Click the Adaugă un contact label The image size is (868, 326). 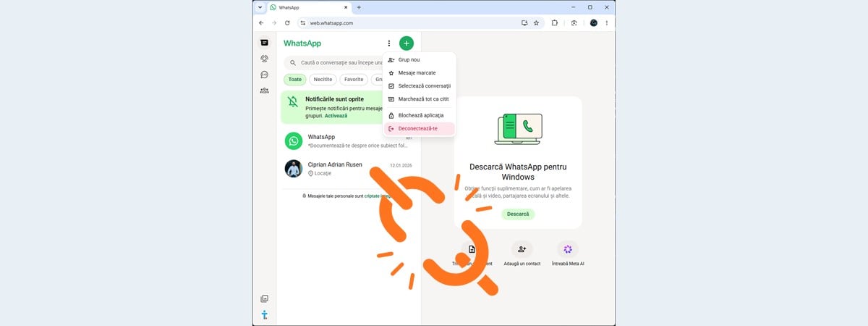522,264
